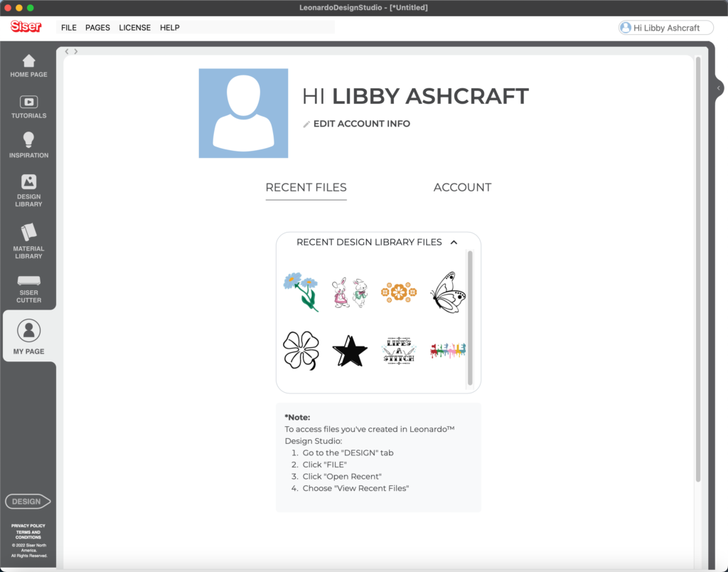The width and height of the screenshot is (728, 572).
Task: Open the Privacy Policy link
Action: point(28,526)
